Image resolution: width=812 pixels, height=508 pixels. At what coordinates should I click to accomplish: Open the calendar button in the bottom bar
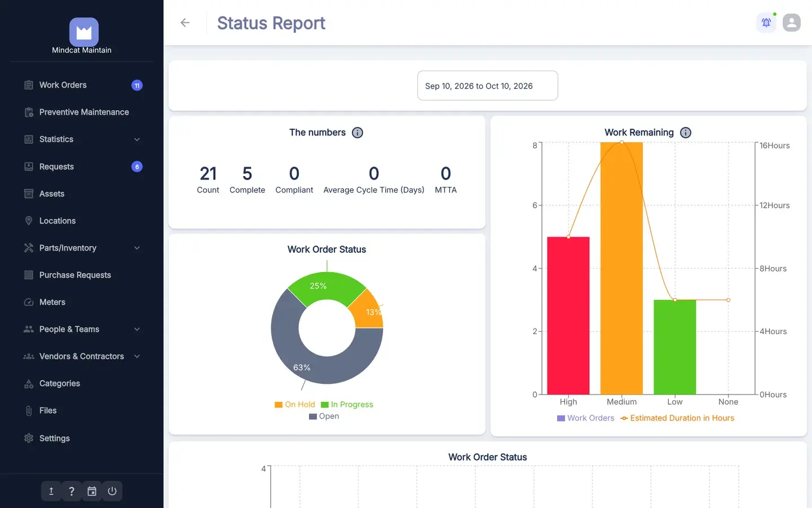click(x=92, y=491)
